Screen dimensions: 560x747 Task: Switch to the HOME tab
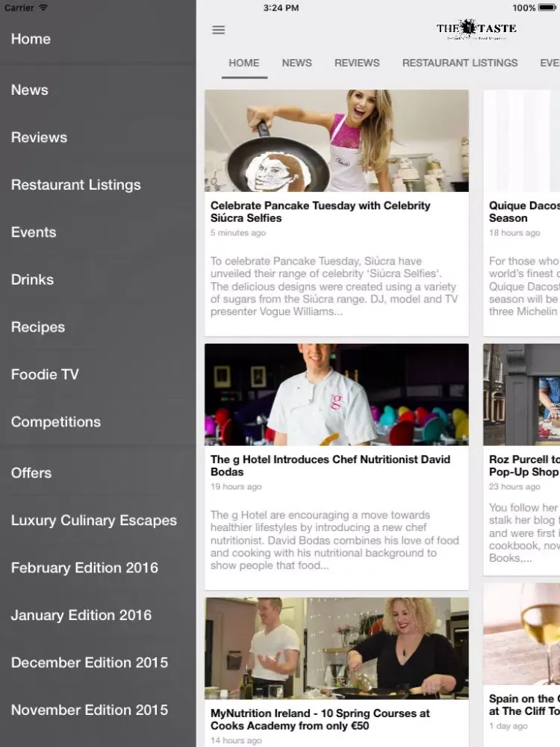tap(244, 63)
